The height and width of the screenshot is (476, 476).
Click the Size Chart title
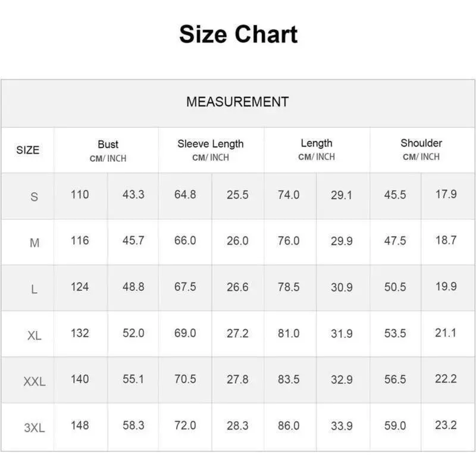(x=238, y=35)
